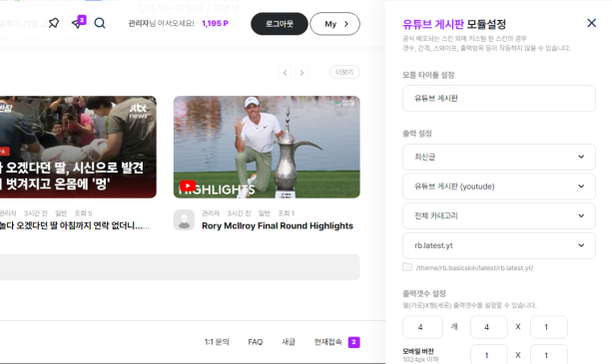Expand the 전체 카테고리 dropdown
The image size is (612, 364).
click(x=499, y=215)
